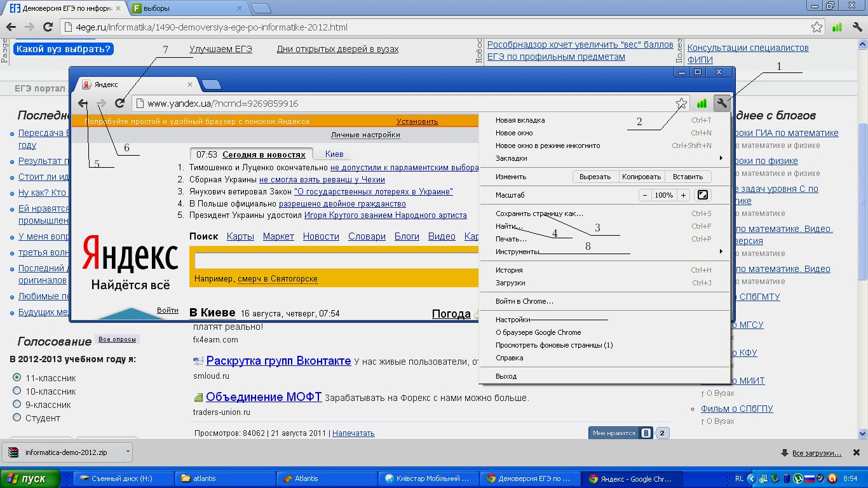The image size is (868, 488).
Task: Click Мне нравится button
Action: coord(621,433)
